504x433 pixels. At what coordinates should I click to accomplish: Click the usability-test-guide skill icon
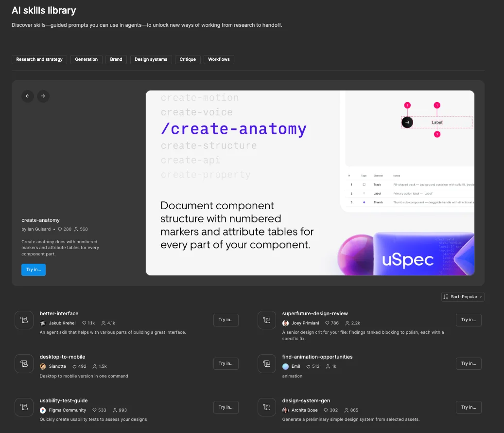pos(24,407)
